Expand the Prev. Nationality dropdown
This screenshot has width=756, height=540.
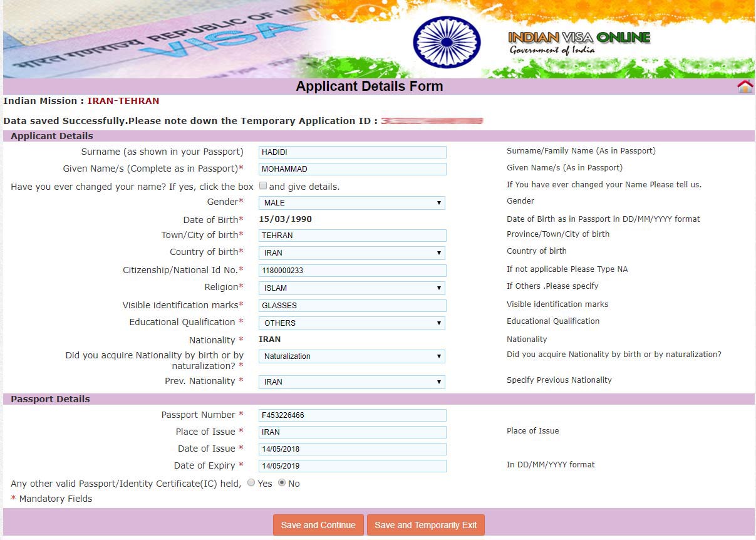351,382
